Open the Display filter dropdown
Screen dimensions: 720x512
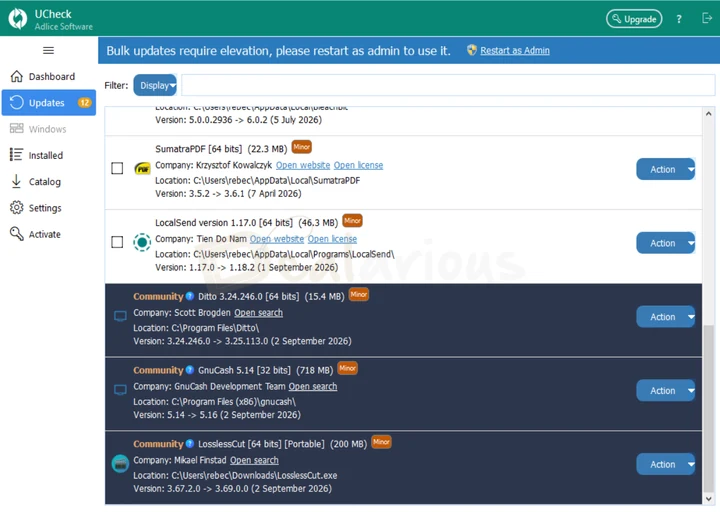(x=155, y=85)
